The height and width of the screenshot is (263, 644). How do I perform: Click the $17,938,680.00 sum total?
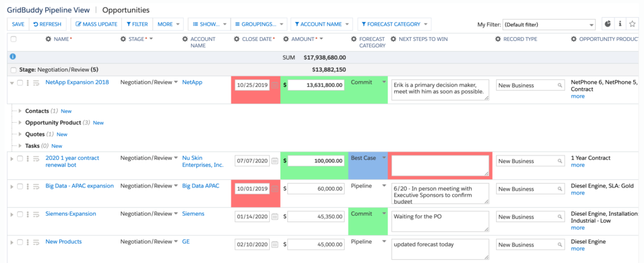tap(325, 57)
